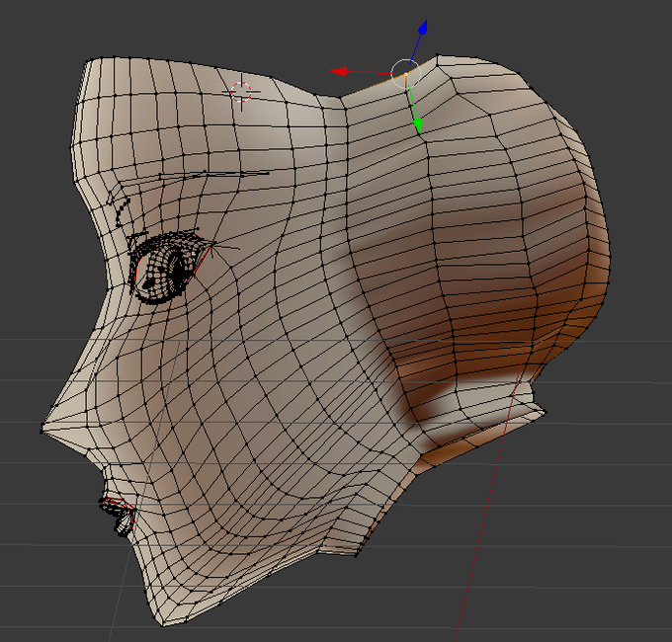Click the white circle at manipulator center
Image resolution: width=672 pixels, height=642 pixels.
coord(405,74)
